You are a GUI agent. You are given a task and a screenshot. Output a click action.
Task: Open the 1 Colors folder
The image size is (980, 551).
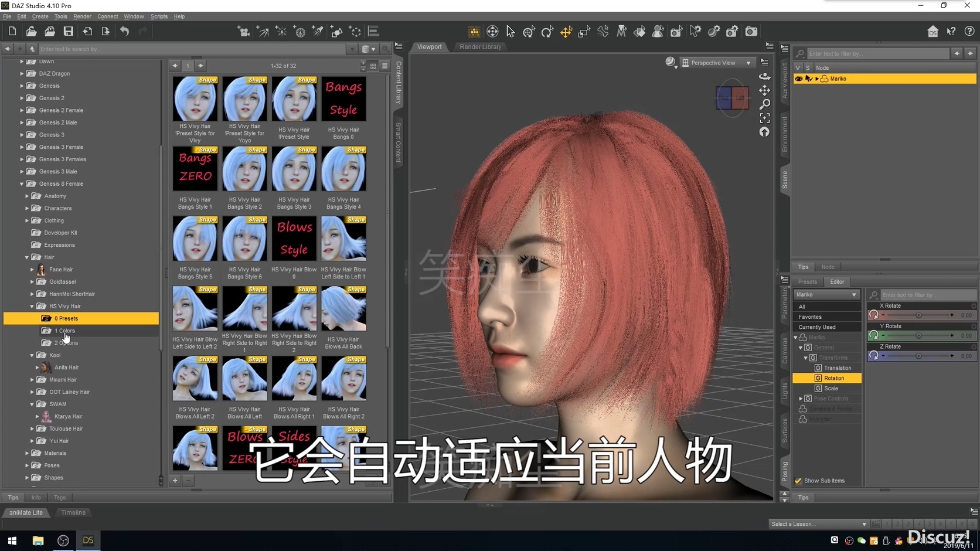pyautogui.click(x=64, y=331)
